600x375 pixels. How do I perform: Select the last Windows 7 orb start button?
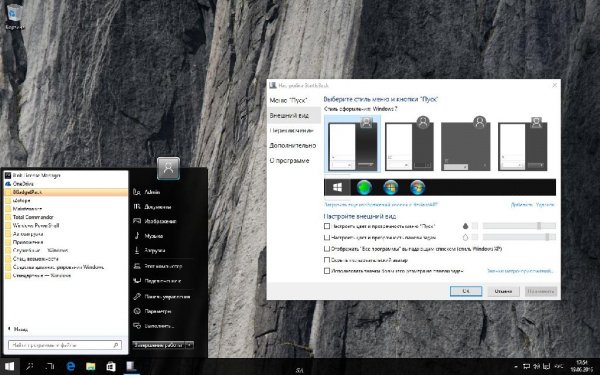(417, 188)
